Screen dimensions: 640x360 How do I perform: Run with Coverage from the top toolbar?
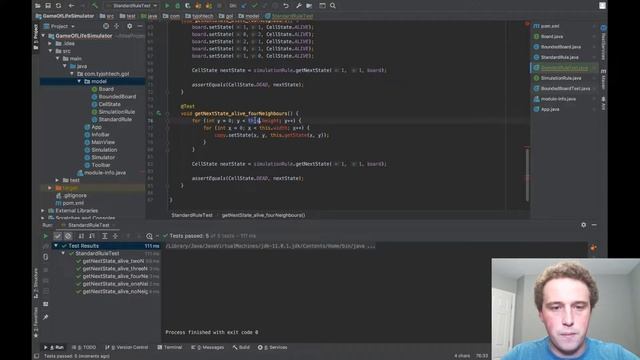[x=188, y=6]
